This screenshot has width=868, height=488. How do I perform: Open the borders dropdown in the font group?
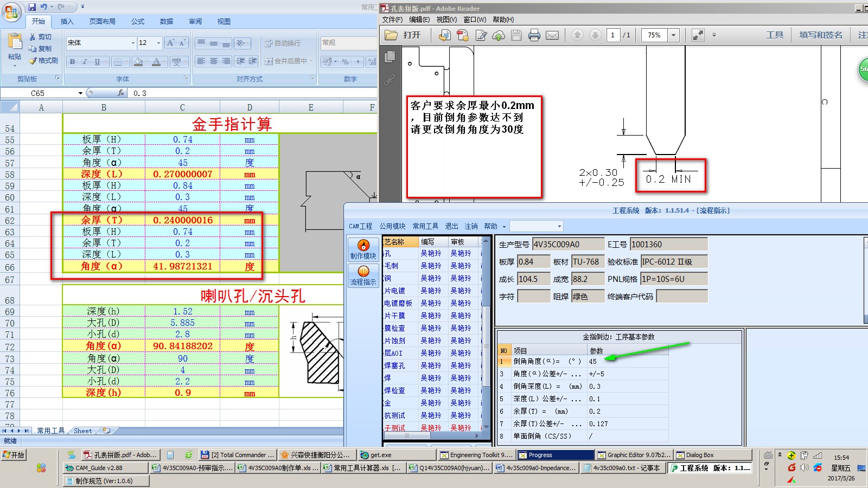tap(127, 62)
